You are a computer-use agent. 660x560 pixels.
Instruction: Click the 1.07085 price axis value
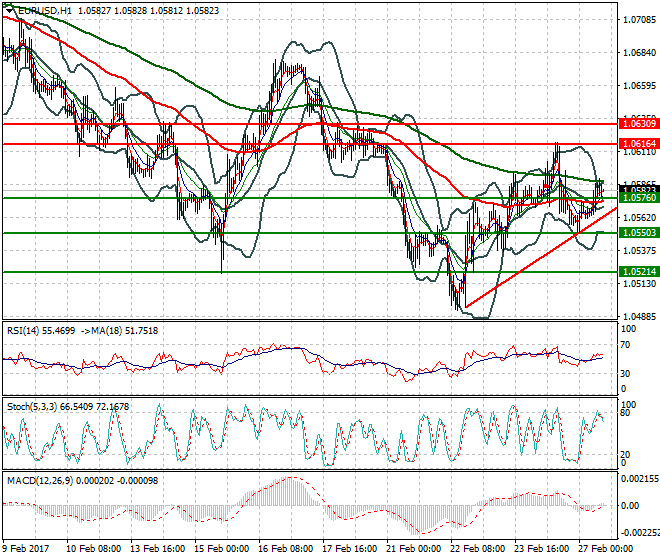point(639,19)
